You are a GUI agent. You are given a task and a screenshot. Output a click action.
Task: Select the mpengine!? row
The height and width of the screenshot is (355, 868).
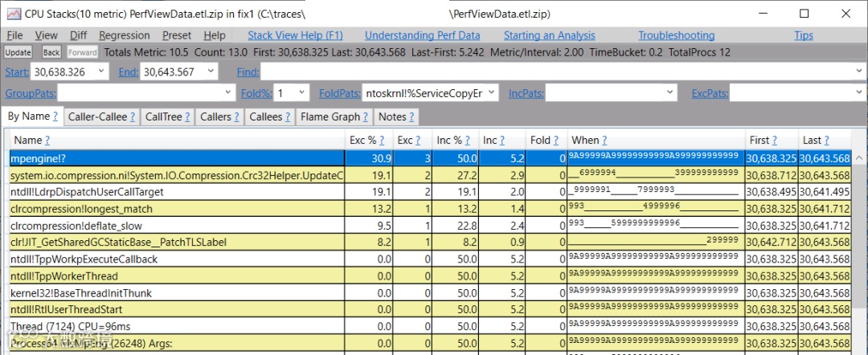pyautogui.click(x=430, y=158)
